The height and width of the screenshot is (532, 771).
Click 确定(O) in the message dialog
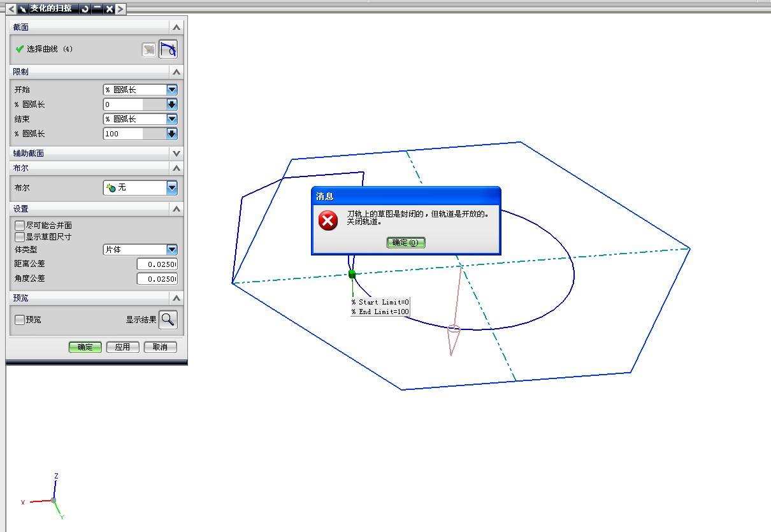pyautogui.click(x=406, y=243)
